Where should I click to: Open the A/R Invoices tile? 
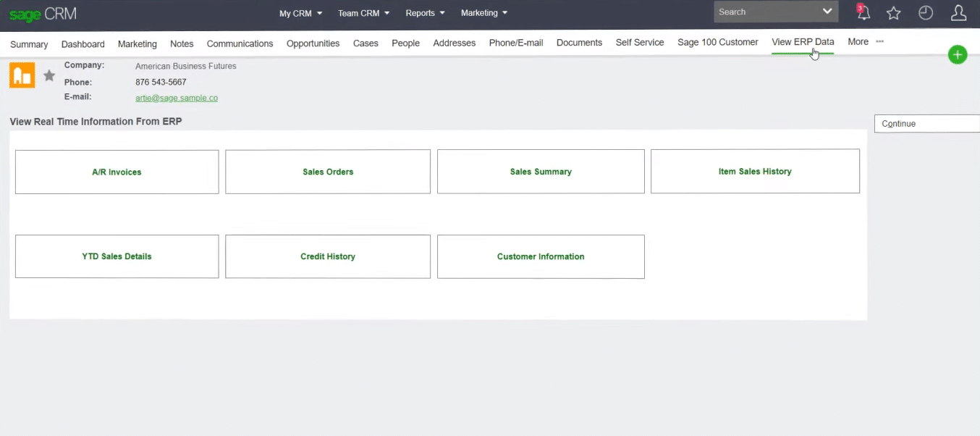click(x=117, y=172)
